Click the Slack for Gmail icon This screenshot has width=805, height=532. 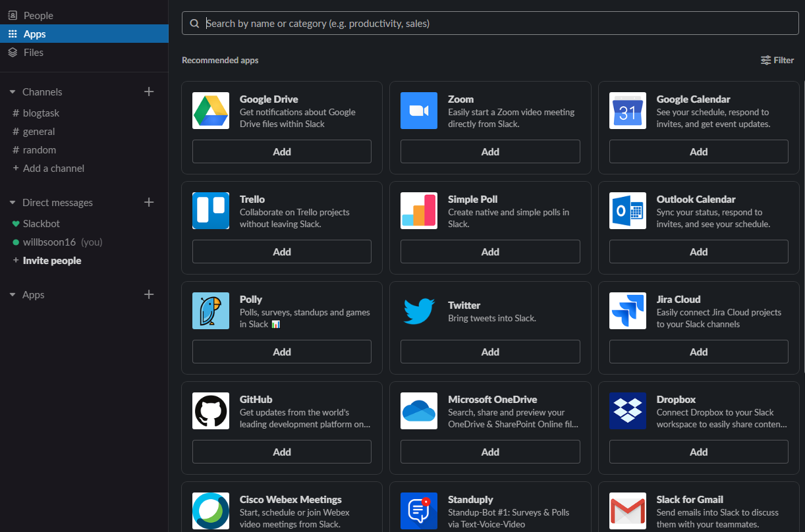[628, 511]
